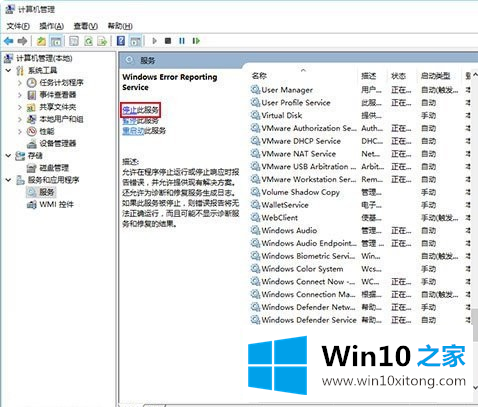Viewport: 478px width, 407px height.
Task: Select the 本地用户和组 icon
Action: point(31,119)
